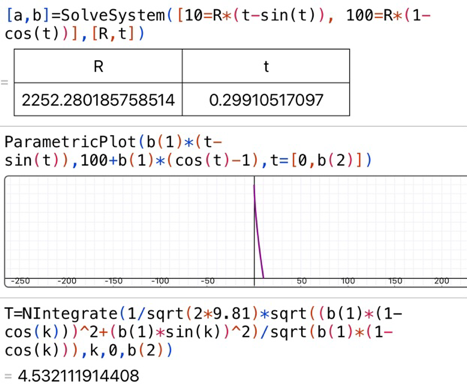Click the ParametricPlot input expression
The height and width of the screenshot is (387, 467).
point(188,151)
